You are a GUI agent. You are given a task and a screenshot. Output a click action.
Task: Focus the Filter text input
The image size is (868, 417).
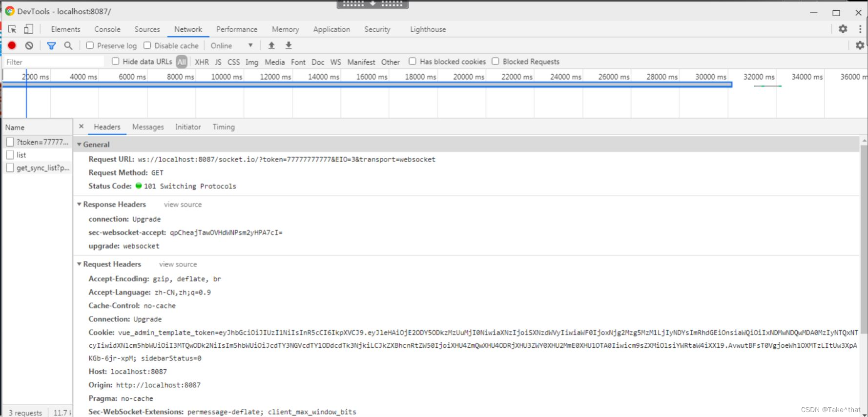pos(54,62)
